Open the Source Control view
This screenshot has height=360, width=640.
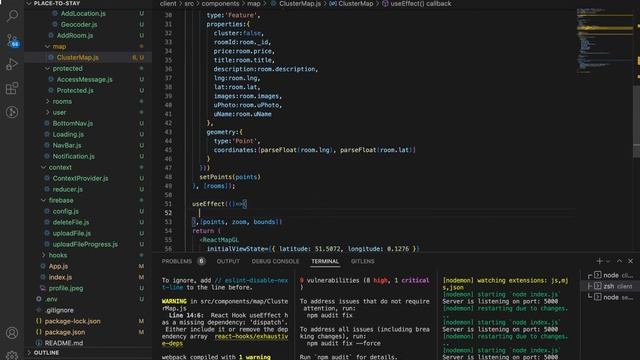pos(12,40)
